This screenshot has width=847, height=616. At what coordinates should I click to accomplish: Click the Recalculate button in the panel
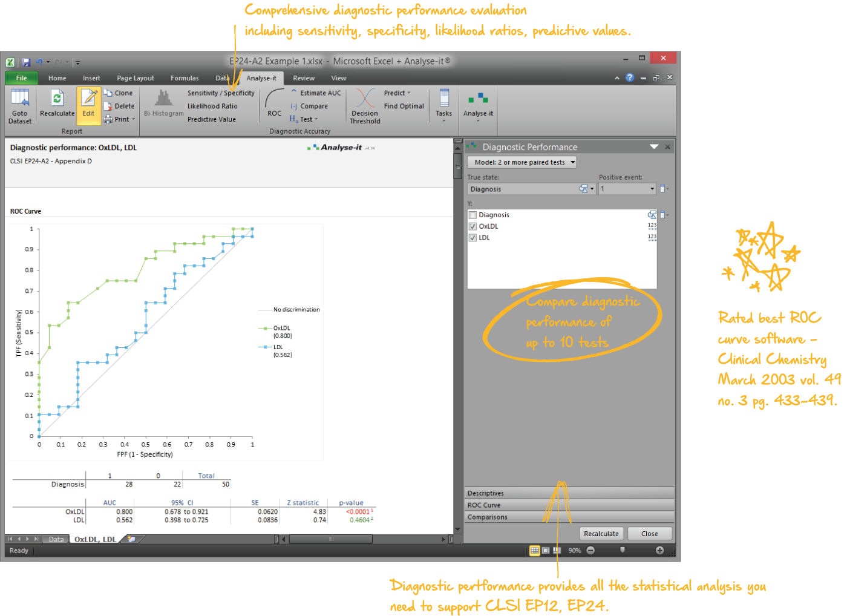(x=601, y=534)
